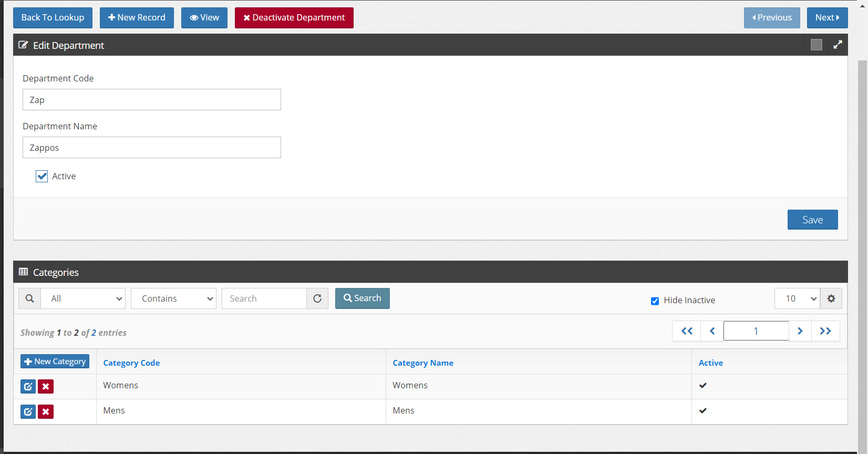
Task: Sort by Active column header
Action: pos(711,363)
